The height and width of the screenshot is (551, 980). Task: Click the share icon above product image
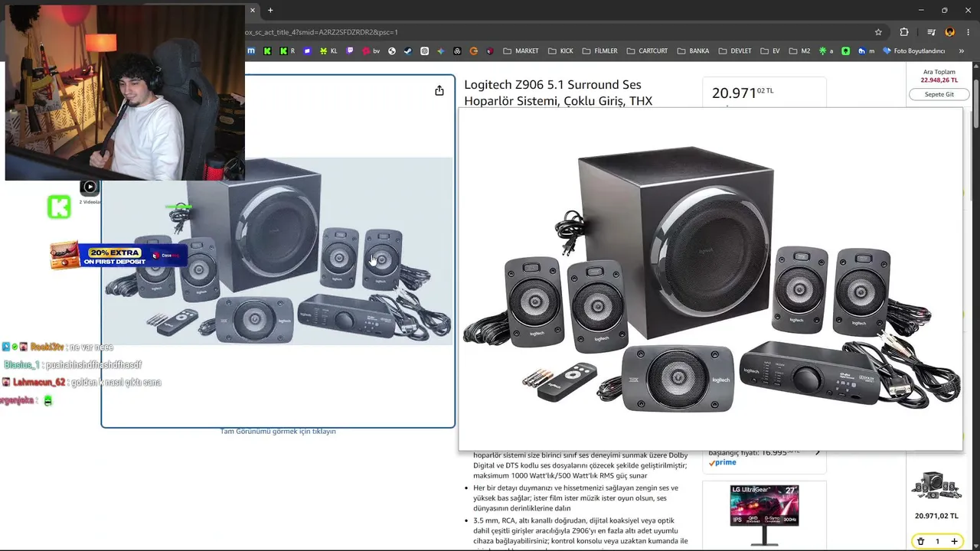coord(439,91)
